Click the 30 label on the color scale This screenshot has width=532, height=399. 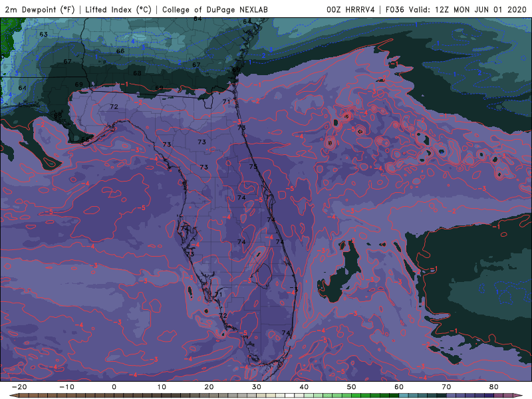257,387
